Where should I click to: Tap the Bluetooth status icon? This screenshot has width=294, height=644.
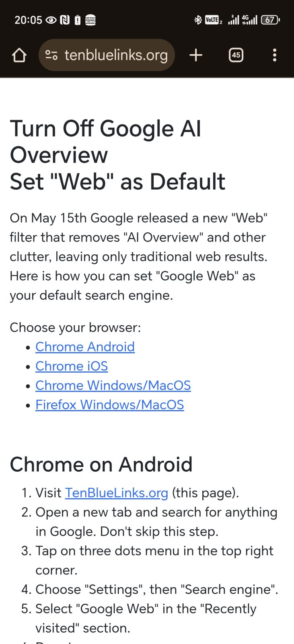pyautogui.click(x=198, y=20)
